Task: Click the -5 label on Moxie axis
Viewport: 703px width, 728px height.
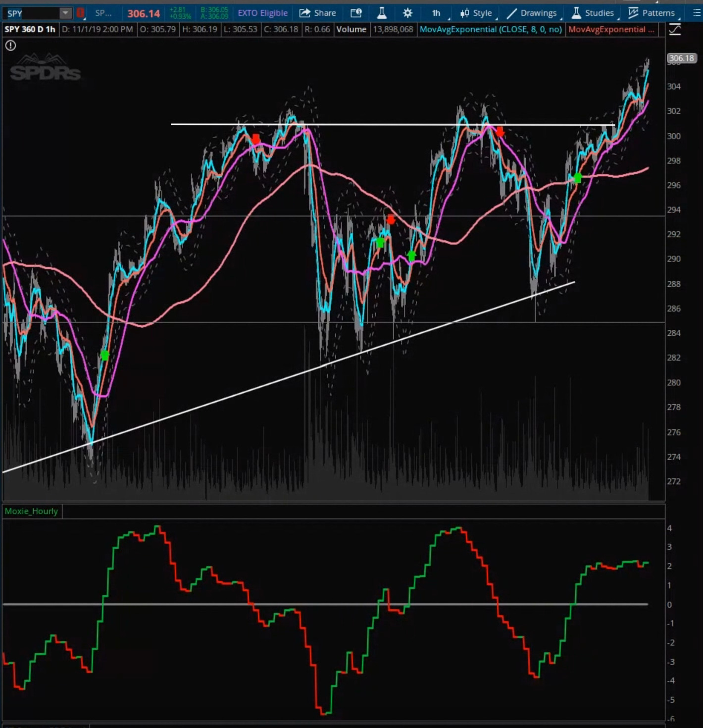Action: (x=670, y=700)
